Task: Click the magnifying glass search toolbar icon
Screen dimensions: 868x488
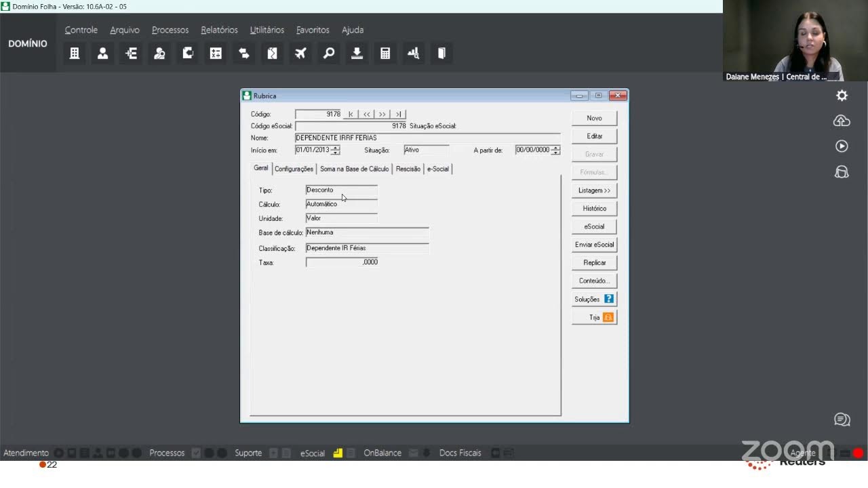Action: [329, 53]
